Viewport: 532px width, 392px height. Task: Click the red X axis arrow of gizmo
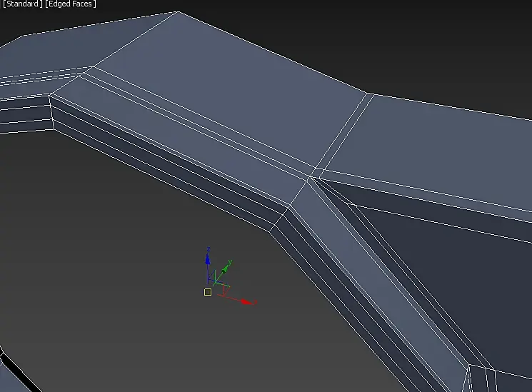tap(247, 301)
